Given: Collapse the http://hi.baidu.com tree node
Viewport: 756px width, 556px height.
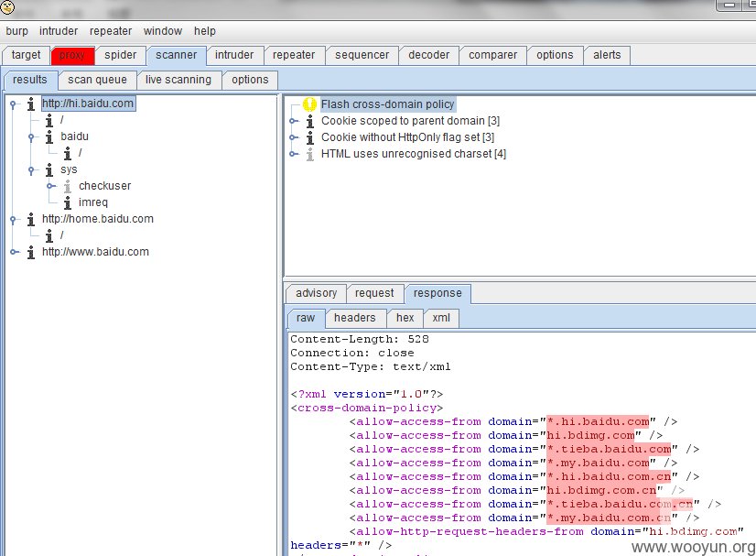Looking at the screenshot, I should click(x=14, y=104).
